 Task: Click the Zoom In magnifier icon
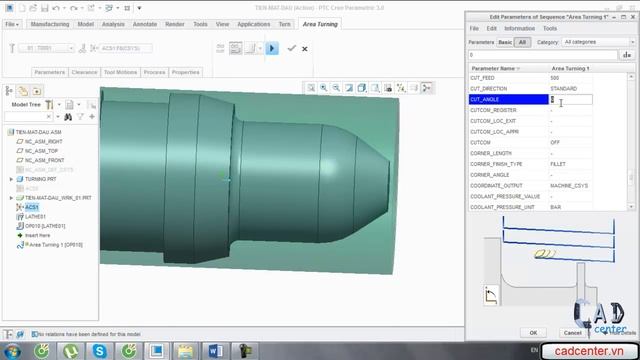[x=324, y=88]
